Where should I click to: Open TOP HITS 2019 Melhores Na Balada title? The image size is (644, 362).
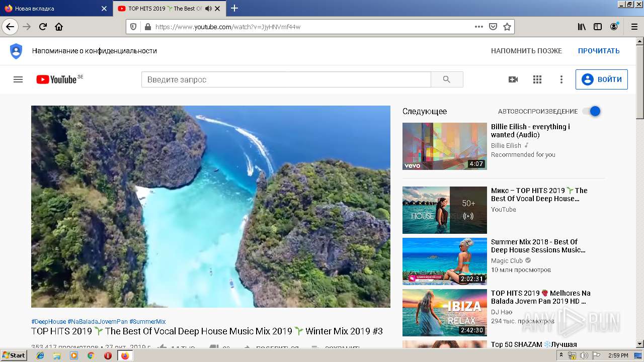tap(540, 297)
